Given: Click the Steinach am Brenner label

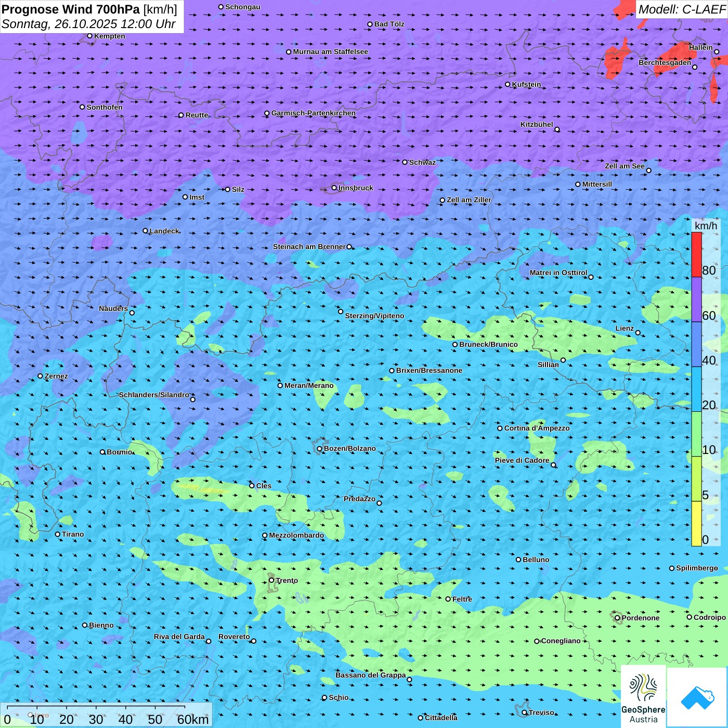Looking at the screenshot, I should click(x=309, y=246).
